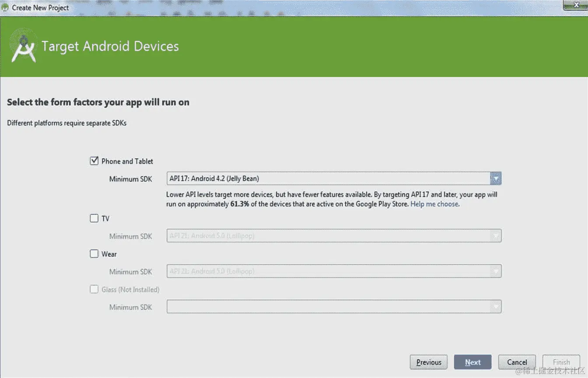Uncheck the Phone and Tablet form factor

click(94, 161)
